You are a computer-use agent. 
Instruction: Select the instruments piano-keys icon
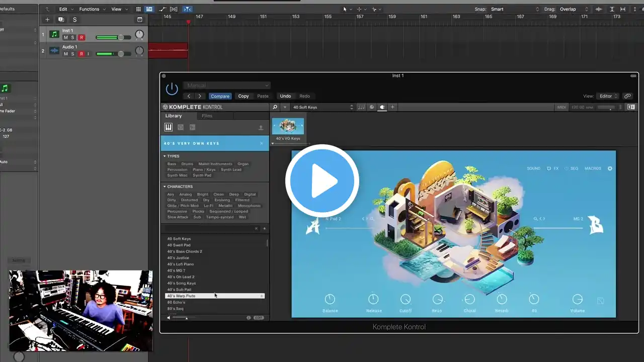coord(169,128)
